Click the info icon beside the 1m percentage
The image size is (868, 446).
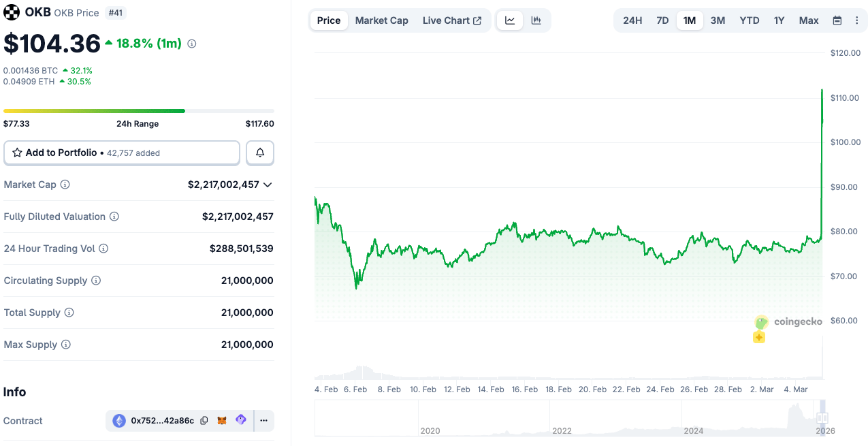(192, 44)
